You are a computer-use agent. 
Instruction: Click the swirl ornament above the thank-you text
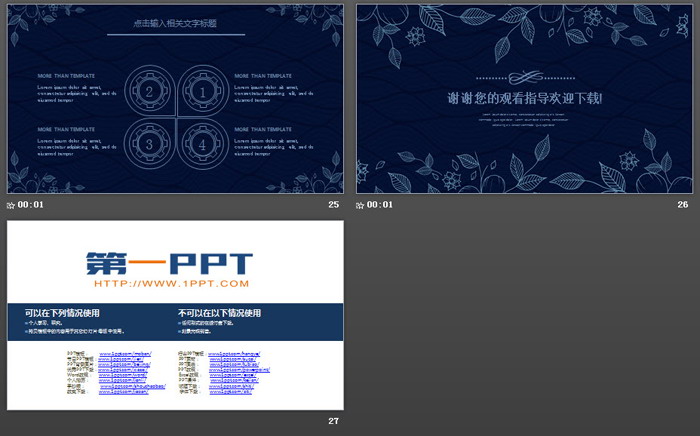coord(525,78)
